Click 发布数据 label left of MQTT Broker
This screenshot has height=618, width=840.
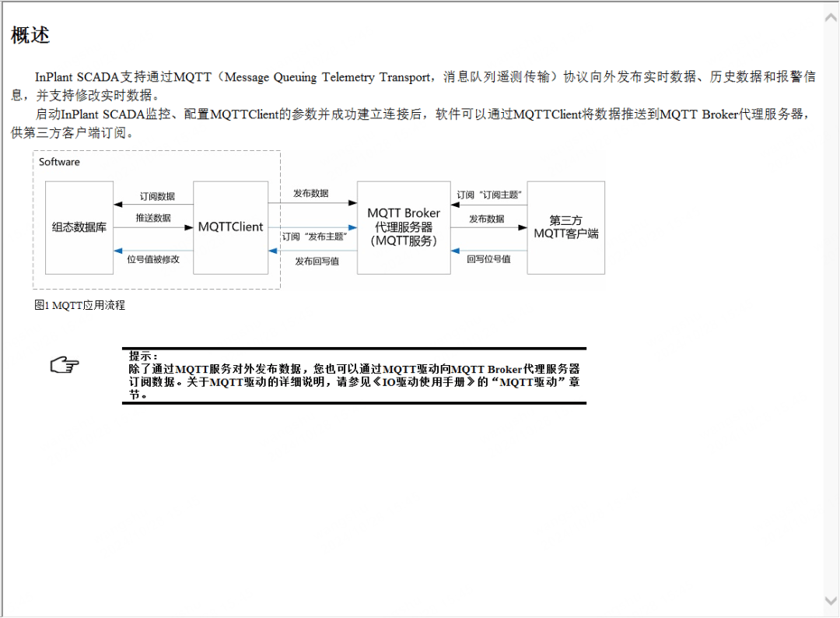point(310,194)
